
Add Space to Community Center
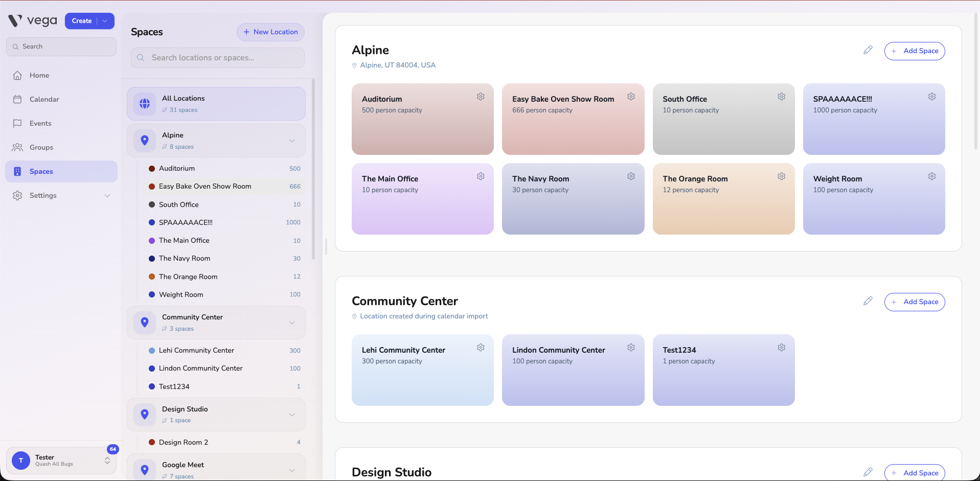(x=915, y=302)
